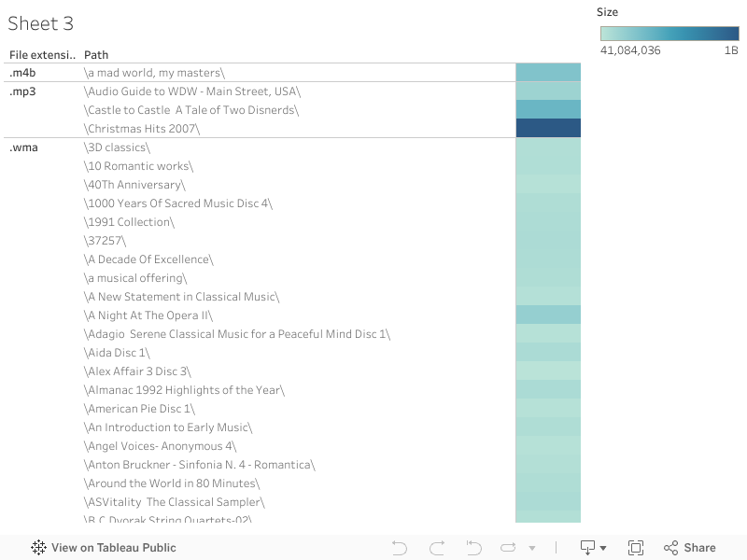747x560 pixels.
Task: Click the Tableau logo icon
Action: click(38, 548)
